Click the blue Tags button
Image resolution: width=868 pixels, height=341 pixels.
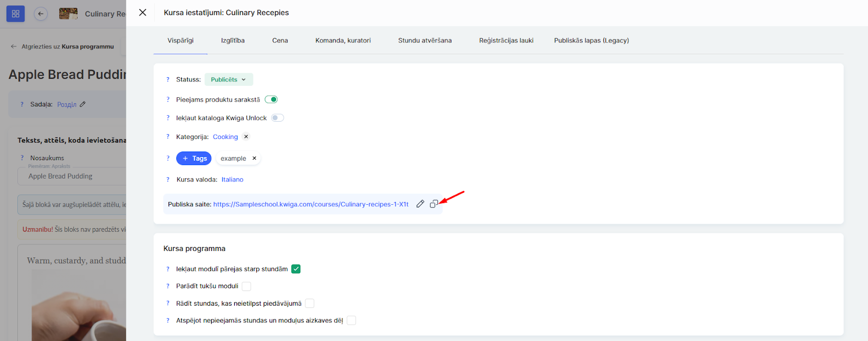pos(194,159)
